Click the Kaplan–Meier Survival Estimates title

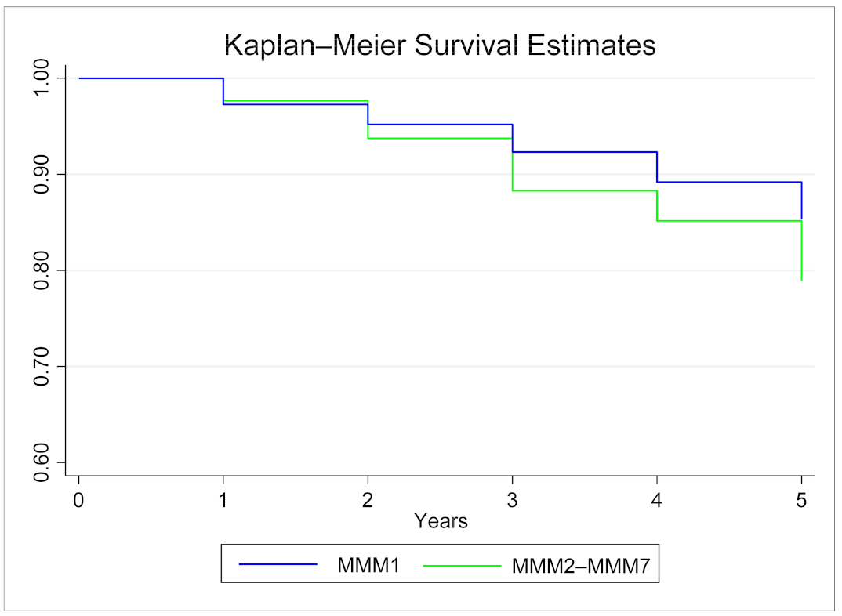pos(440,45)
